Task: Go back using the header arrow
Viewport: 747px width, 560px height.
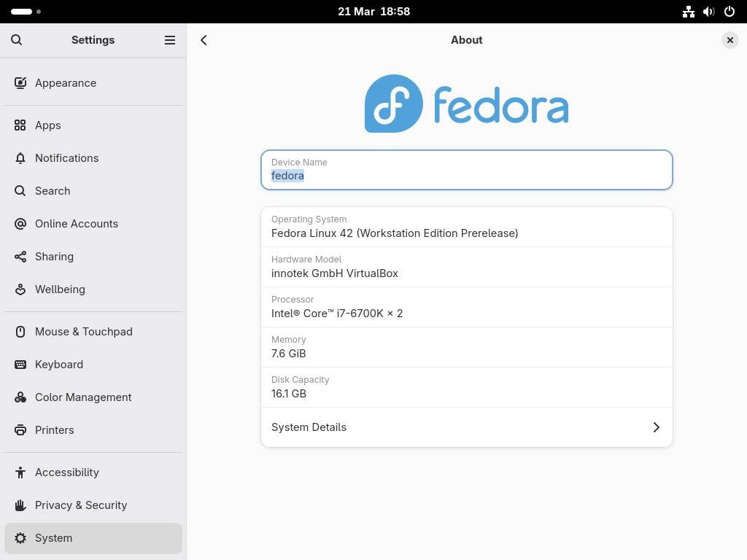Action: [204, 40]
